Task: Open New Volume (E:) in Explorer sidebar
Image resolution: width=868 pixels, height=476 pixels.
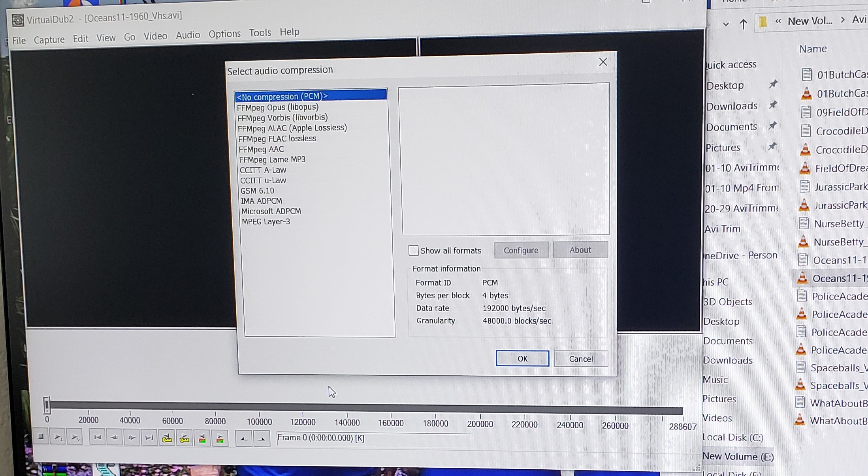Action: coord(738,456)
